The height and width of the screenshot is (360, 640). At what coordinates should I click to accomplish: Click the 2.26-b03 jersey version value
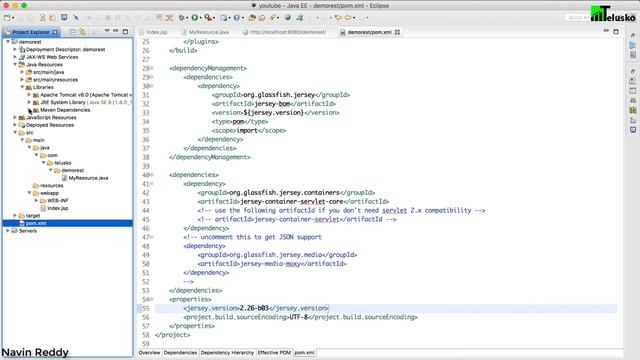click(254, 308)
